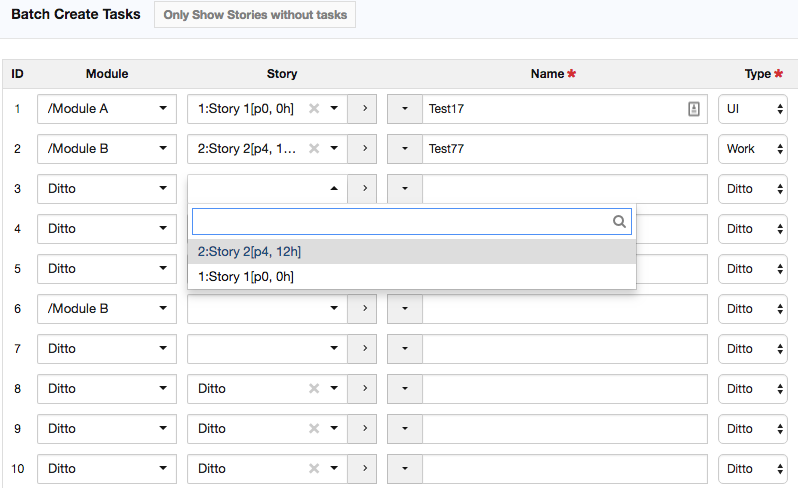This screenshot has height=488, width=798.
Task: Click the contact icon in Test17 name field
Action: click(x=694, y=109)
